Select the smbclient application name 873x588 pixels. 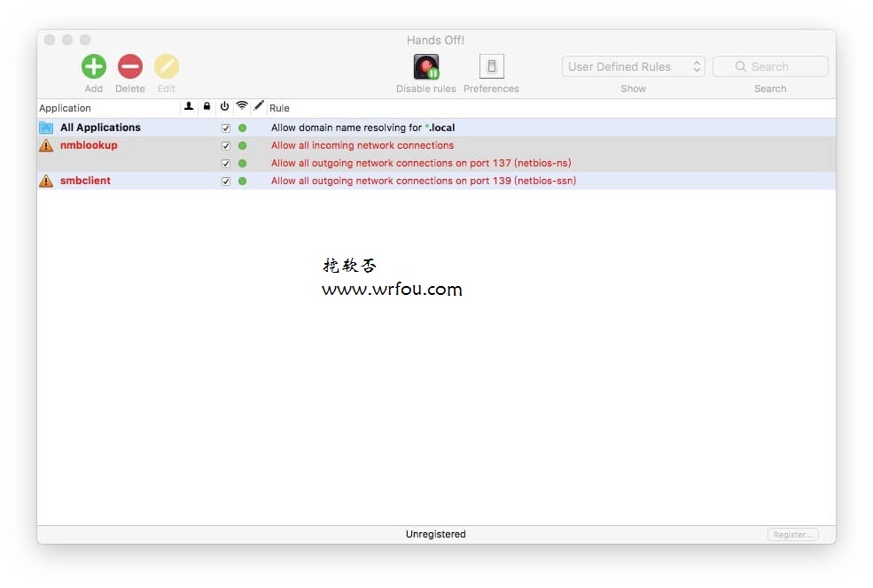click(x=85, y=181)
